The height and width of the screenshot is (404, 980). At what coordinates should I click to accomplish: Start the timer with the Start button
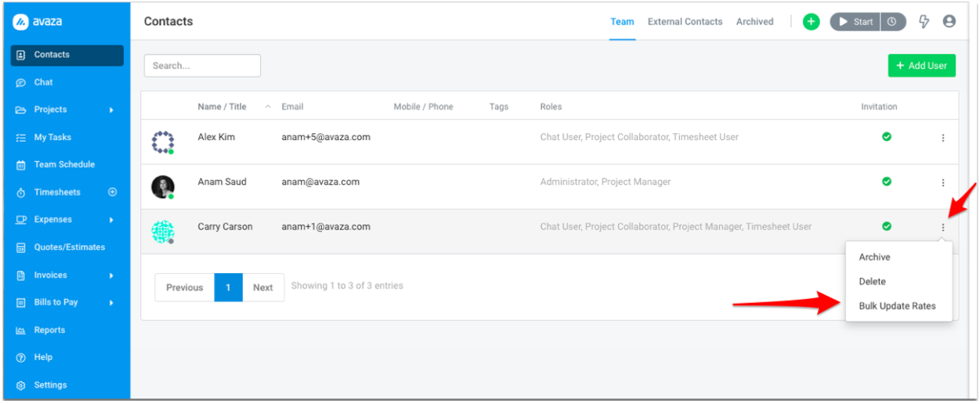(x=855, y=22)
